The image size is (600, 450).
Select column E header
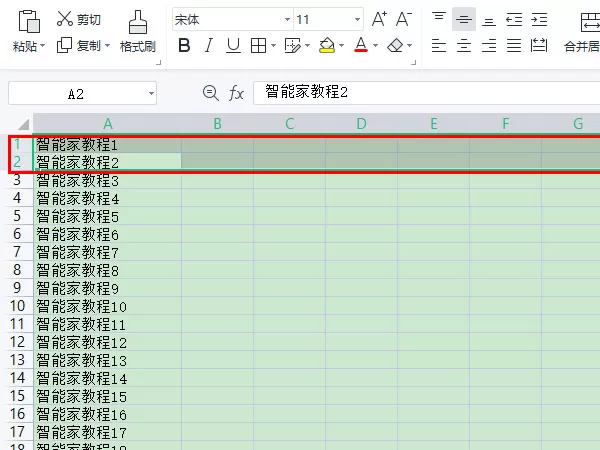point(433,124)
